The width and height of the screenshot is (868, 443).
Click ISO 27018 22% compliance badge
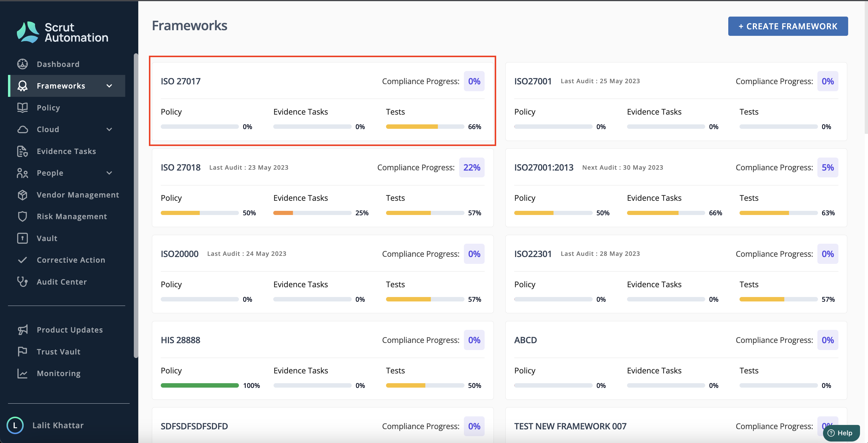[472, 168]
